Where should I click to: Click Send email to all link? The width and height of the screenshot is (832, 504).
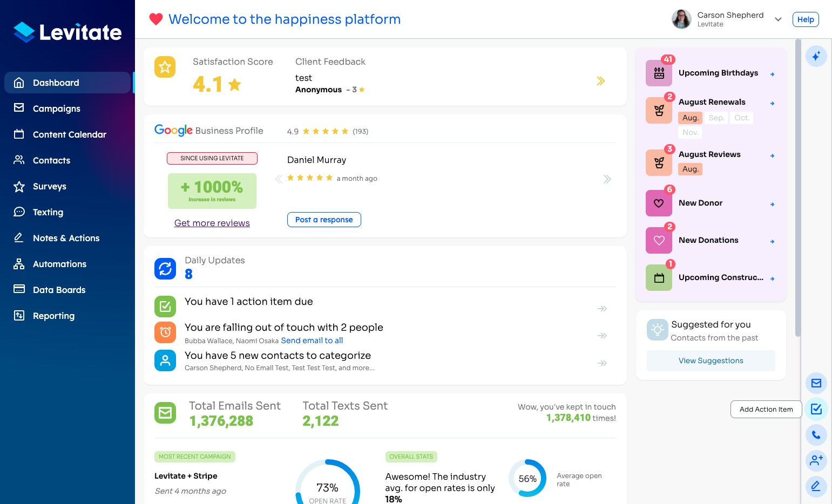(312, 340)
